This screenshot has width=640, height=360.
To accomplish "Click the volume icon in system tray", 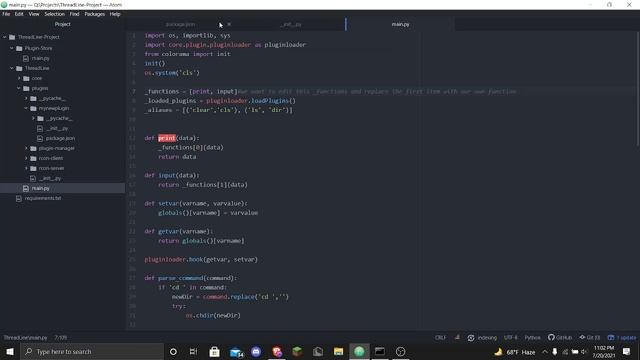I will click(584, 352).
